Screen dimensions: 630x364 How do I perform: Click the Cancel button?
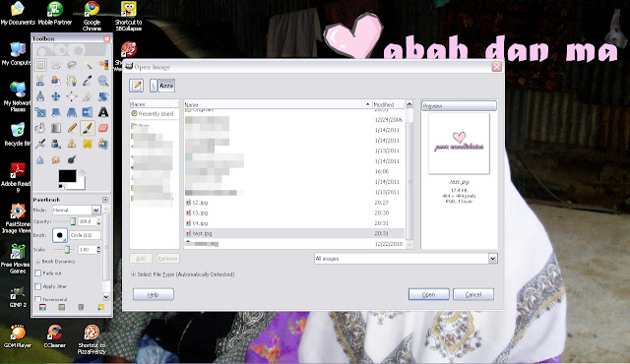(473, 294)
